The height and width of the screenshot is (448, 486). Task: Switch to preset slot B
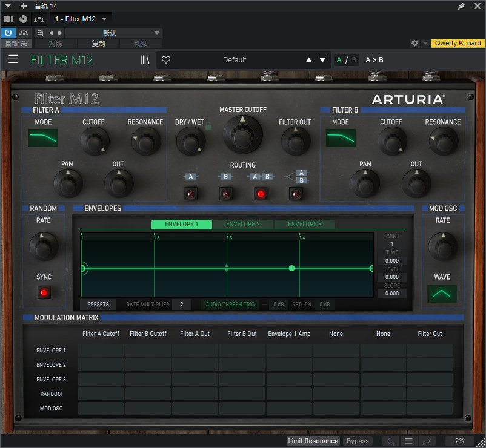(354, 60)
